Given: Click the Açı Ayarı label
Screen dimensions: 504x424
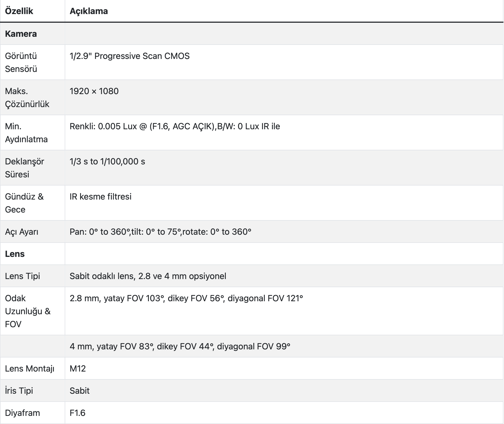Looking at the screenshot, I should (x=22, y=232).
